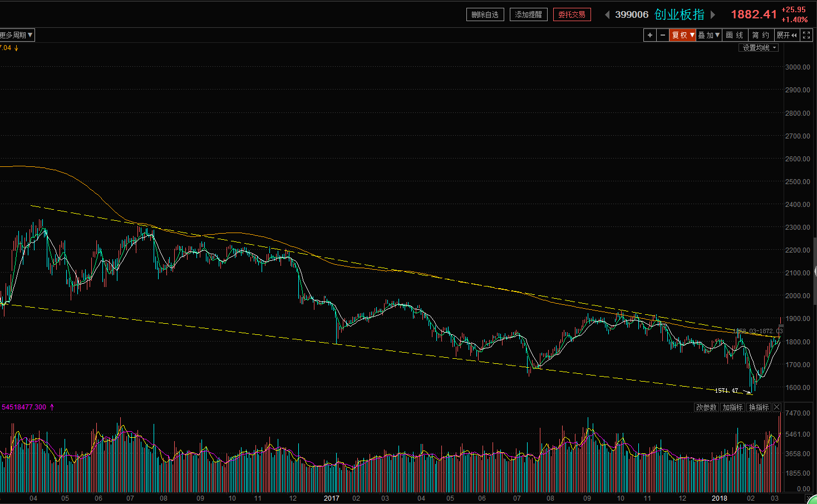
Task: Open 更多周期 period dropdown
Action: [17, 35]
